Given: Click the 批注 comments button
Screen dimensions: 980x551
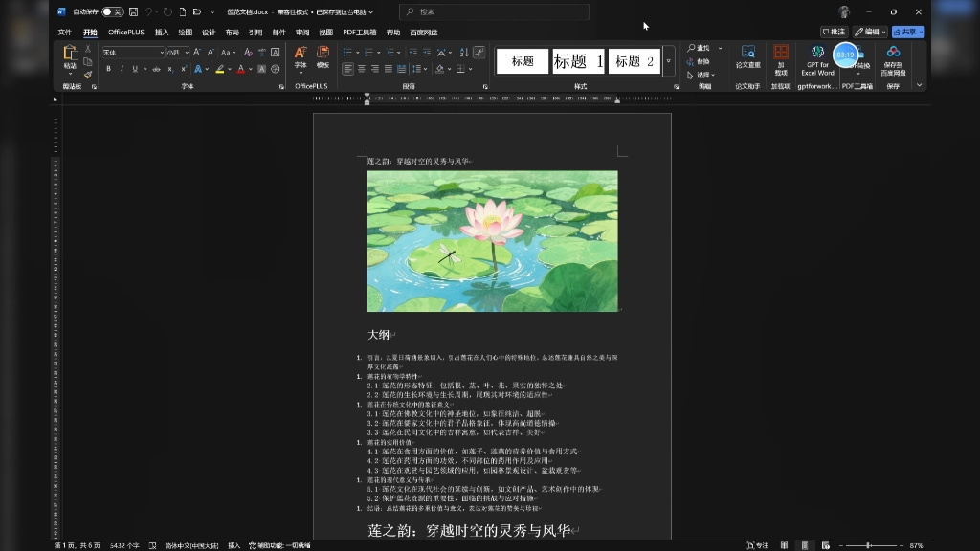Looking at the screenshot, I should 835,32.
